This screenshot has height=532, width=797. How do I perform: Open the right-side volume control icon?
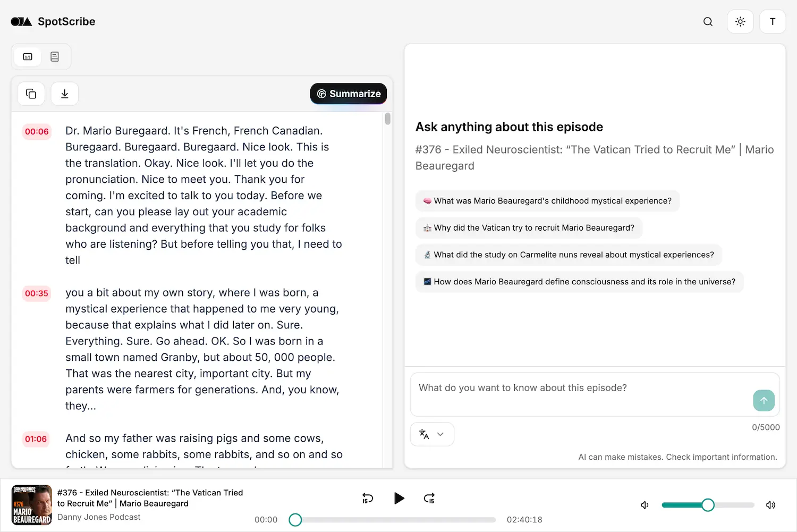(770, 505)
